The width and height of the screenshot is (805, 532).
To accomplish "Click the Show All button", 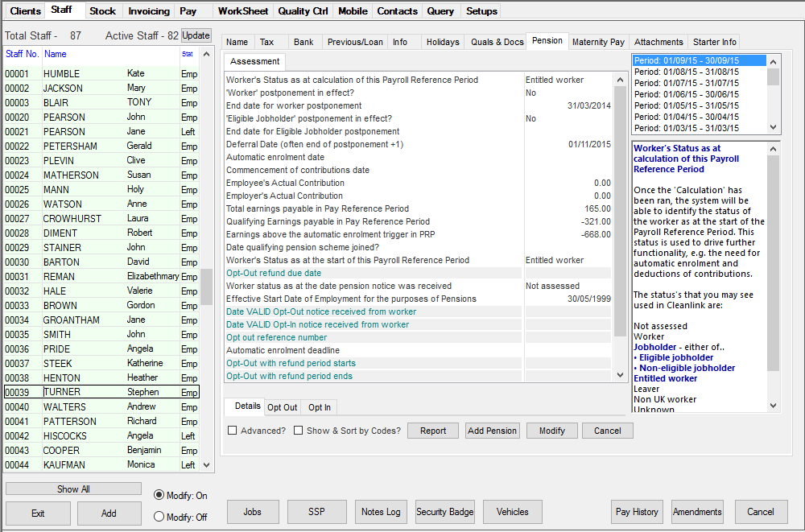I will point(72,489).
